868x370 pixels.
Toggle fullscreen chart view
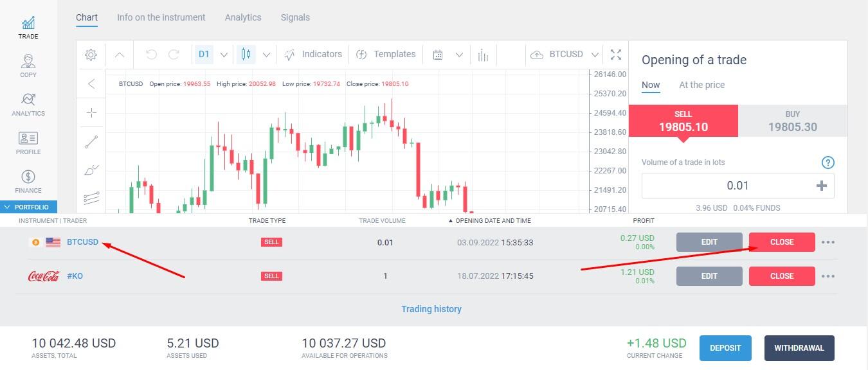pyautogui.click(x=616, y=55)
